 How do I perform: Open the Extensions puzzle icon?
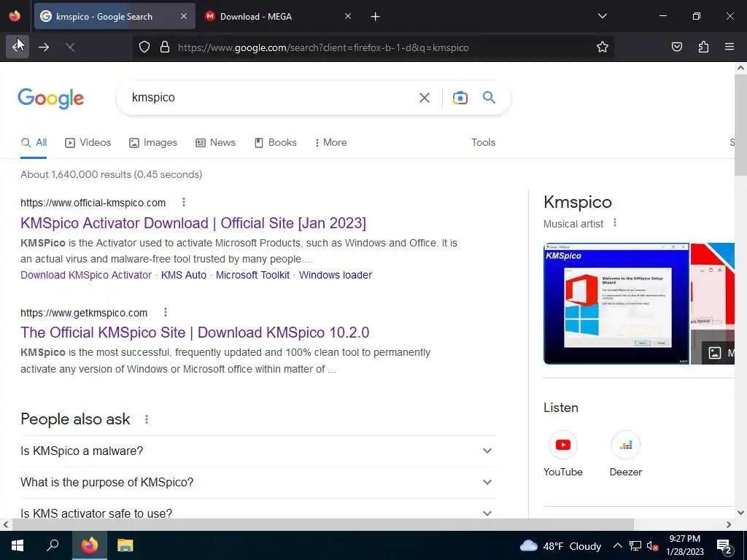(x=703, y=47)
